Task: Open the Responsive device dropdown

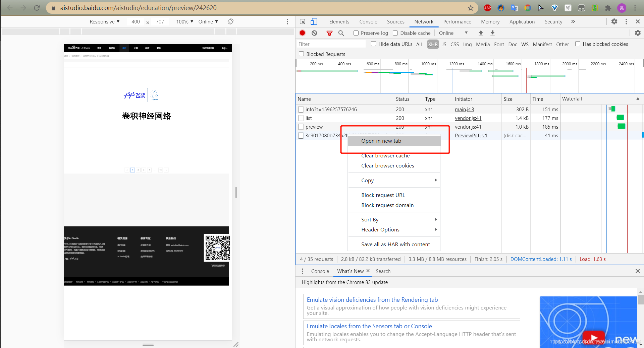Action: [x=104, y=21]
